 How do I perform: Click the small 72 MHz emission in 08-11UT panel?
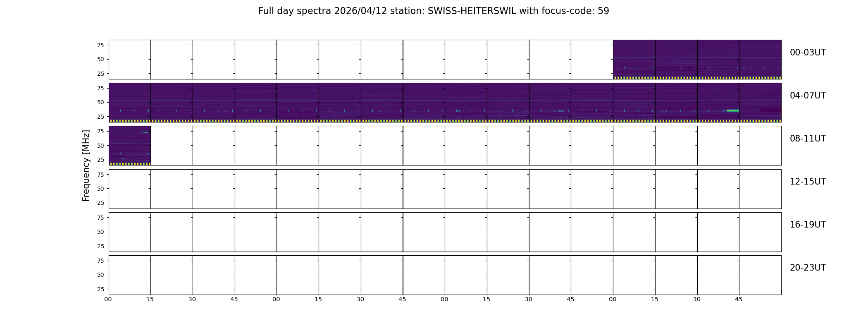[x=144, y=132]
